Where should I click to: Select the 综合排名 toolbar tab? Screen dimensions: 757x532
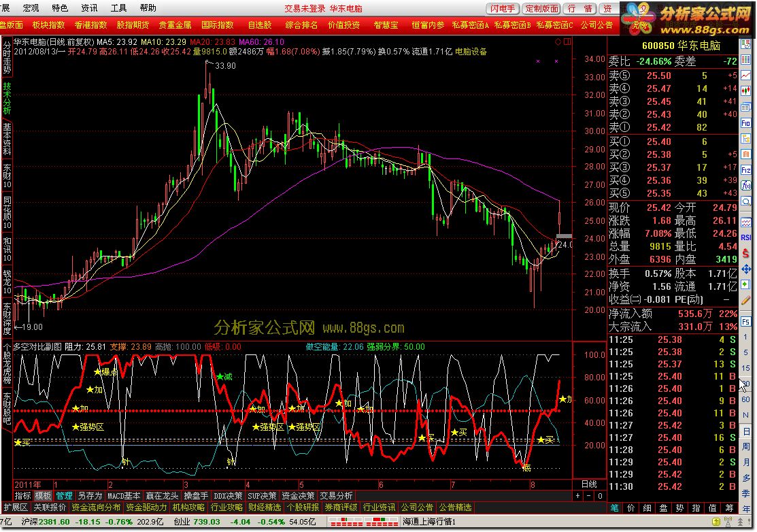click(302, 24)
